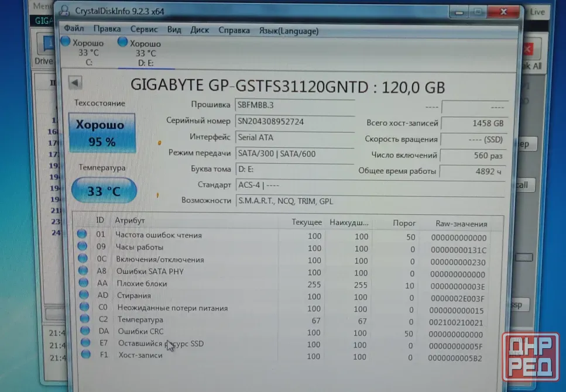
Task: Select the attribute Хост-записи
Action: tap(140, 355)
